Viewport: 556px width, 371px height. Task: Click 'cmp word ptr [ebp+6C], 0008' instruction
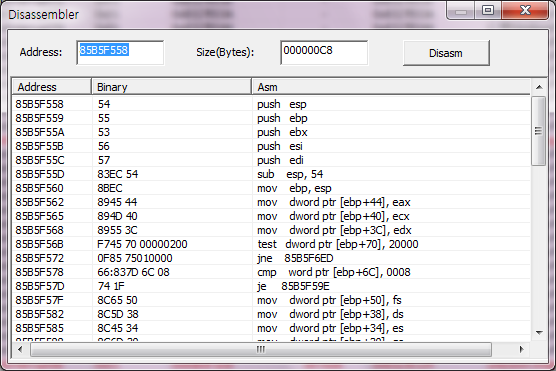(334, 272)
